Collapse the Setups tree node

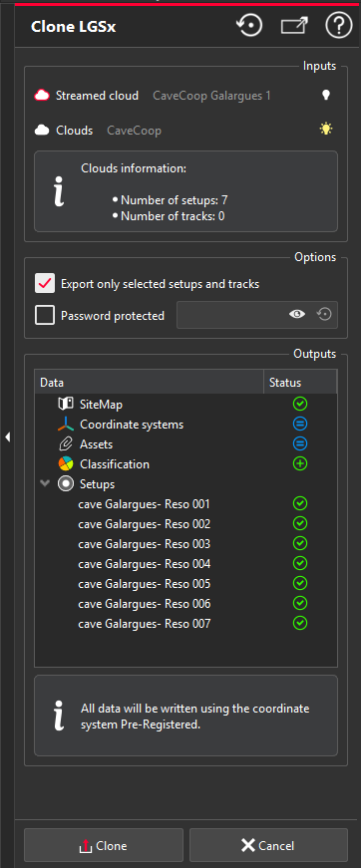click(x=46, y=483)
